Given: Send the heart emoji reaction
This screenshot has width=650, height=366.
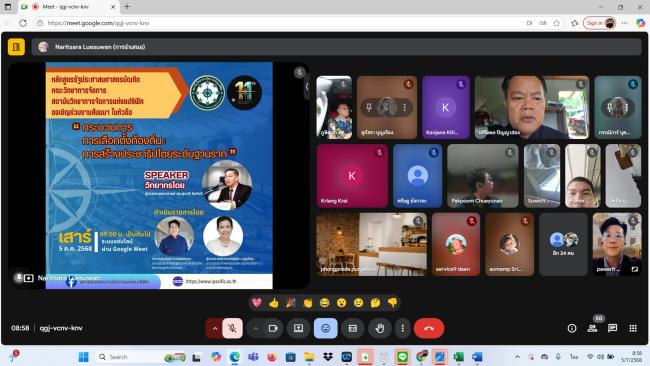Looking at the screenshot, I should (257, 303).
